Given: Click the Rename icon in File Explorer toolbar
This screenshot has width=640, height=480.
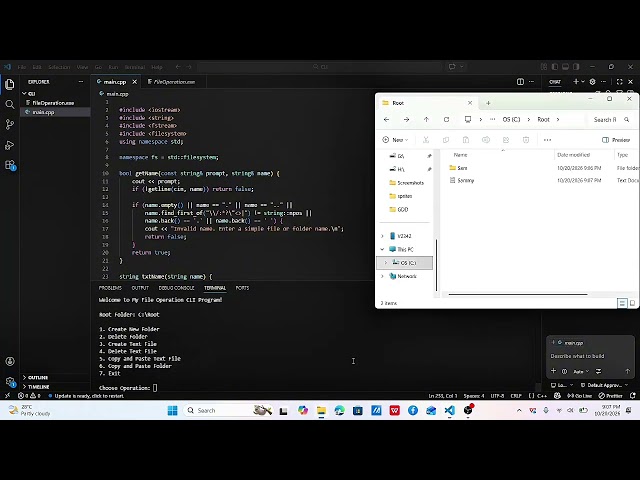Looking at the screenshot, I should 486,140.
